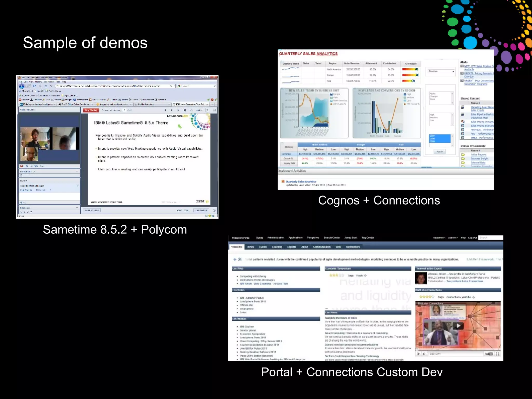532x399 pixels.
Task: Open the Home item in the WebSphere Portal top bar
Action: [x=260, y=238]
